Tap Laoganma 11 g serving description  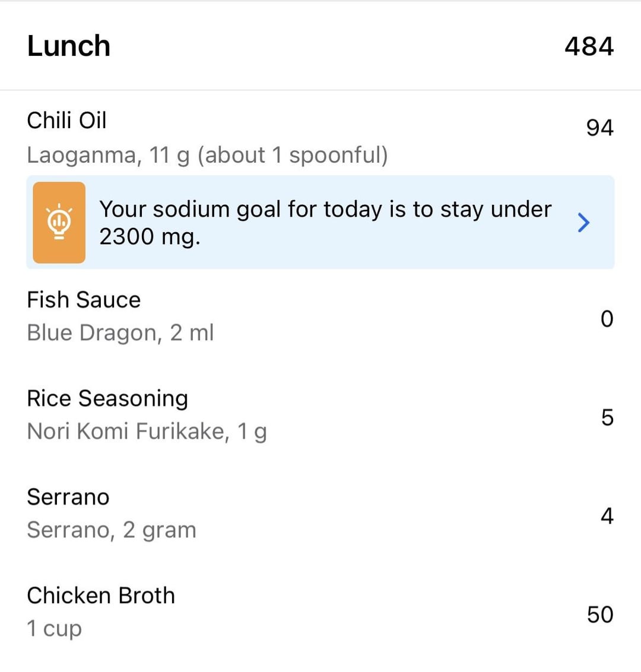pos(207,155)
